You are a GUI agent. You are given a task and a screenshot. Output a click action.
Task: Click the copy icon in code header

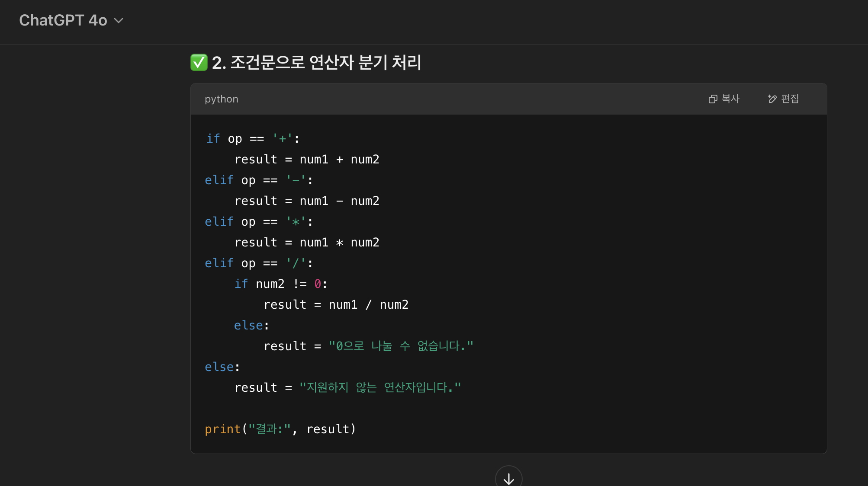pos(713,99)
